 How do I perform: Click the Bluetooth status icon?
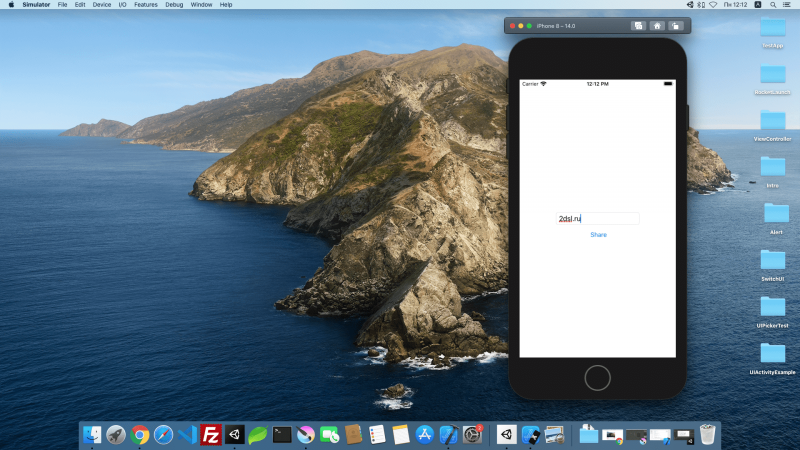(701, 5)
